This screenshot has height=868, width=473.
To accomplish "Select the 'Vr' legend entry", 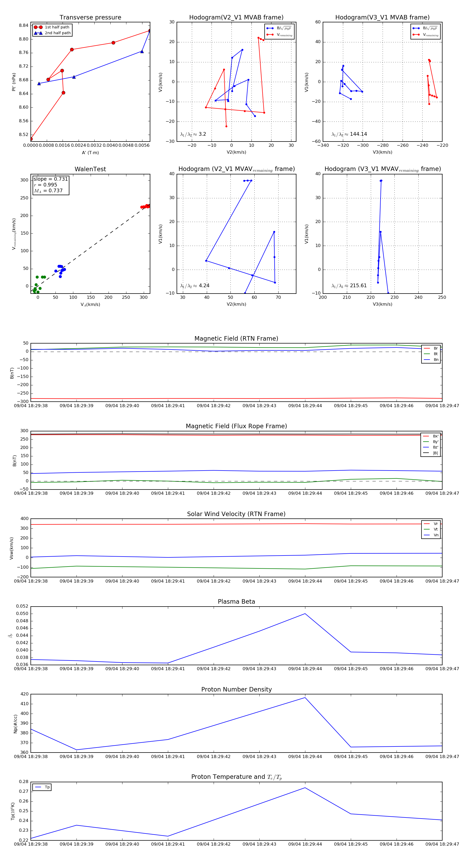I will click(431, 524).
